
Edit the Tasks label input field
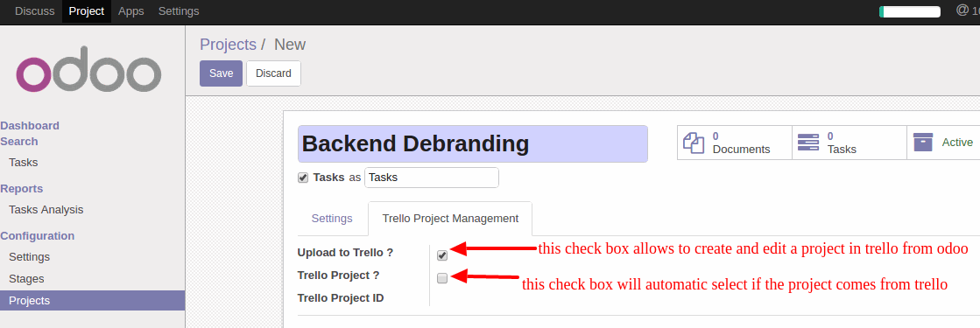pyautogui.click(x=432, y=178)
